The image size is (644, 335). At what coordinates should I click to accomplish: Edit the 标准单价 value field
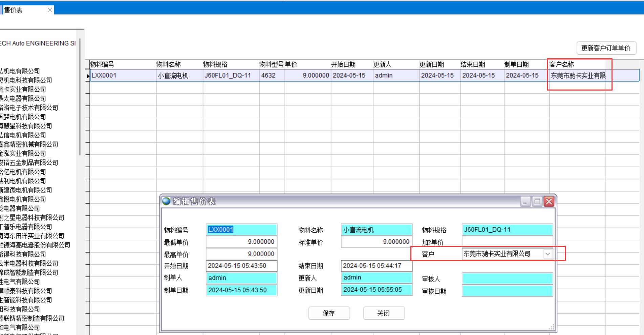point(376,242)
